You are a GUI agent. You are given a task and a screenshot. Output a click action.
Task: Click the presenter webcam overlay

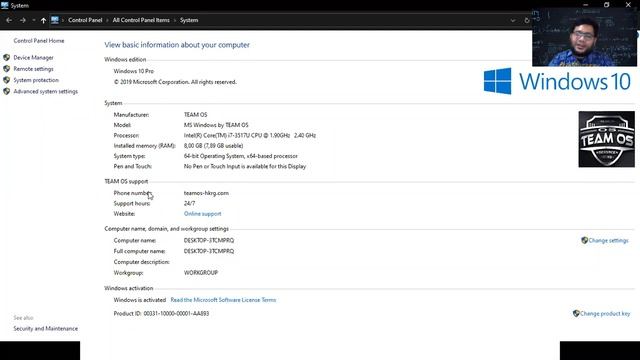[584, 37]
